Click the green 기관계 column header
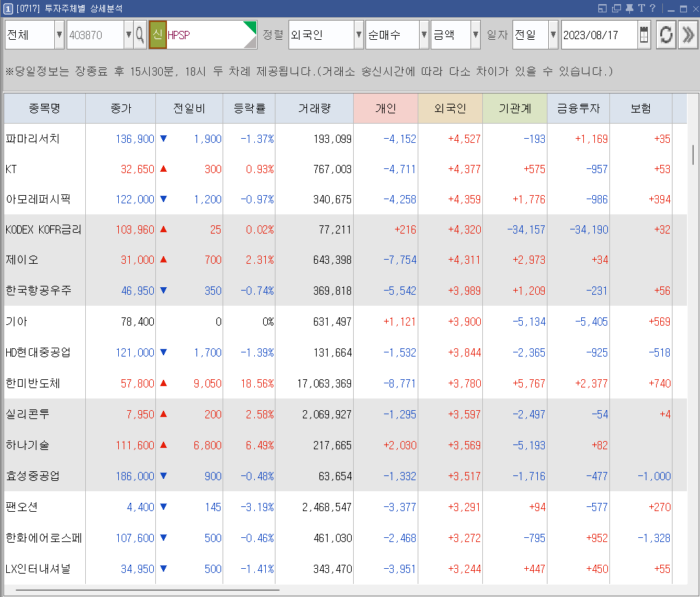Screen dimensions: 700x597 (x=515, y=108)
